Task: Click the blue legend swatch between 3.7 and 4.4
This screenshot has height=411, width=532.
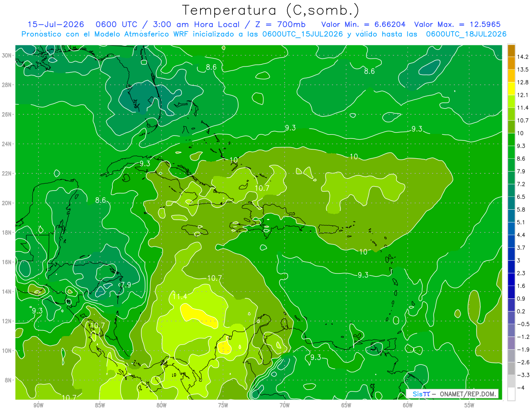Action: (x=511, y=241)
